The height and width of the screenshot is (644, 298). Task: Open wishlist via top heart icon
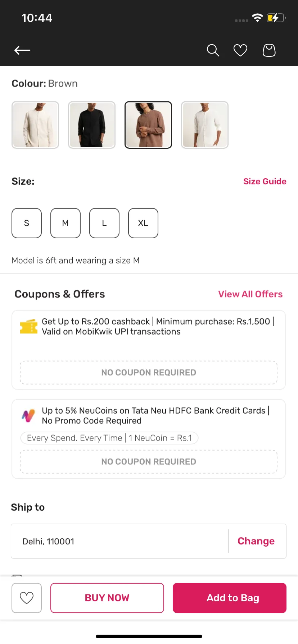pyautogui.click(x=240, y=50)
